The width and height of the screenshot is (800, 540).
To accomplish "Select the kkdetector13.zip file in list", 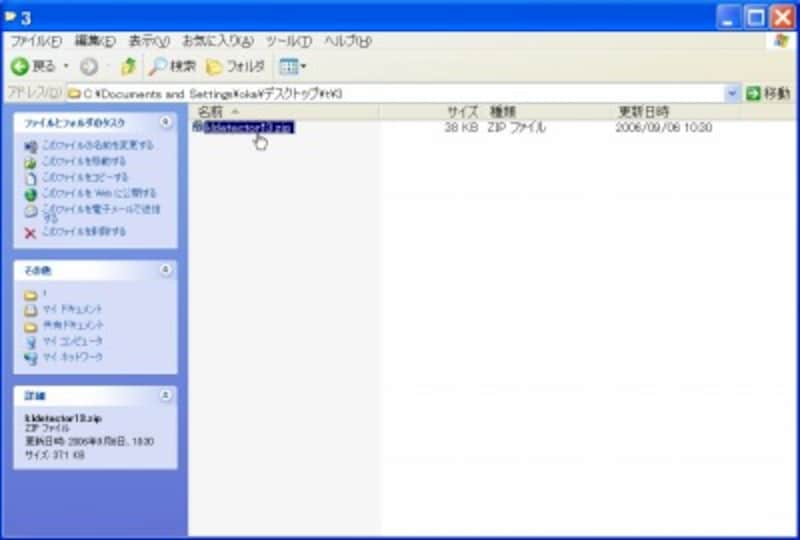I will point(249,128).
